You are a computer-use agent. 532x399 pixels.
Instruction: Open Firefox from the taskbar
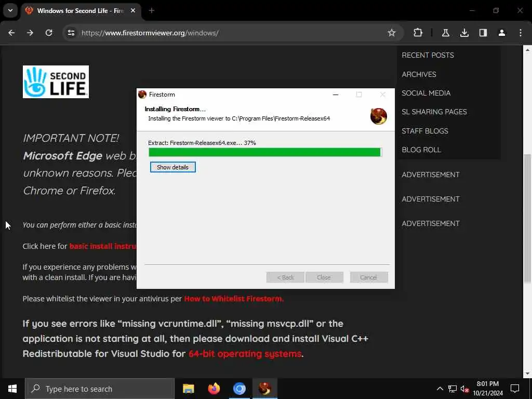(x=214, y=389)
